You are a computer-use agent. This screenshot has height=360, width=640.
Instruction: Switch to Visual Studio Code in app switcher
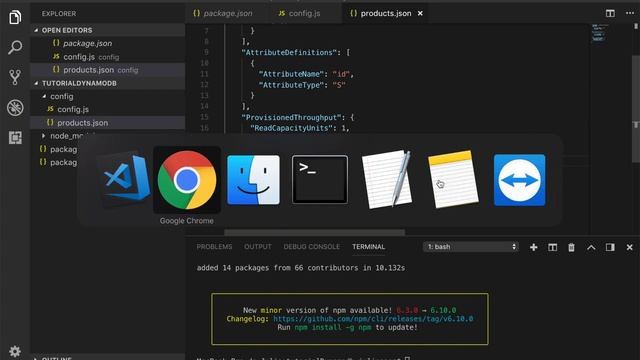(x=124, y=180)
